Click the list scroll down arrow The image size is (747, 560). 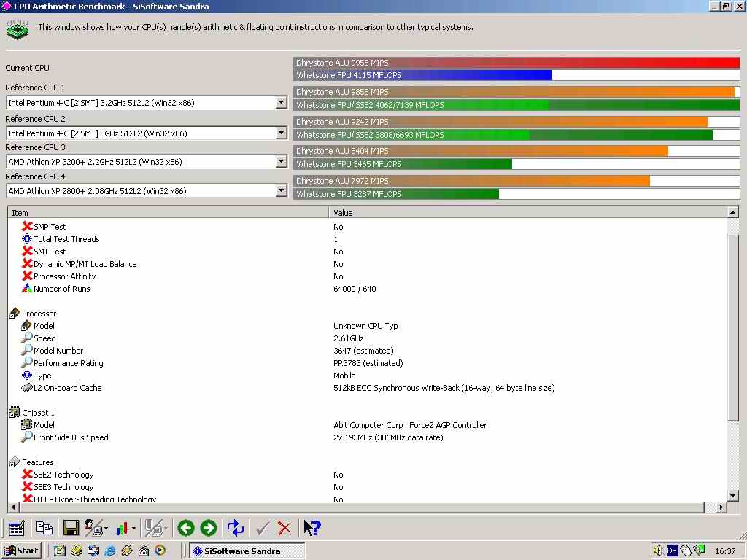(x=733, y=496)
